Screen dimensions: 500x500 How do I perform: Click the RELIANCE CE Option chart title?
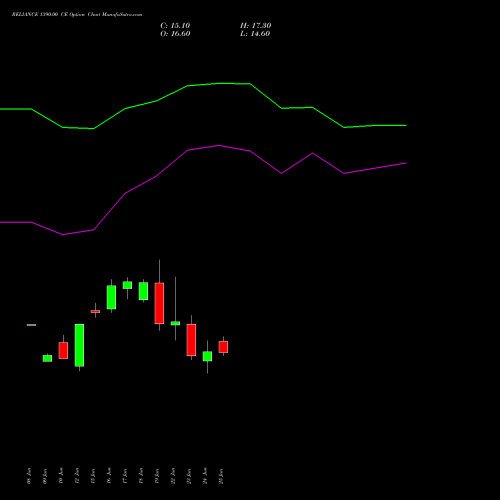[x=77, y=15]
